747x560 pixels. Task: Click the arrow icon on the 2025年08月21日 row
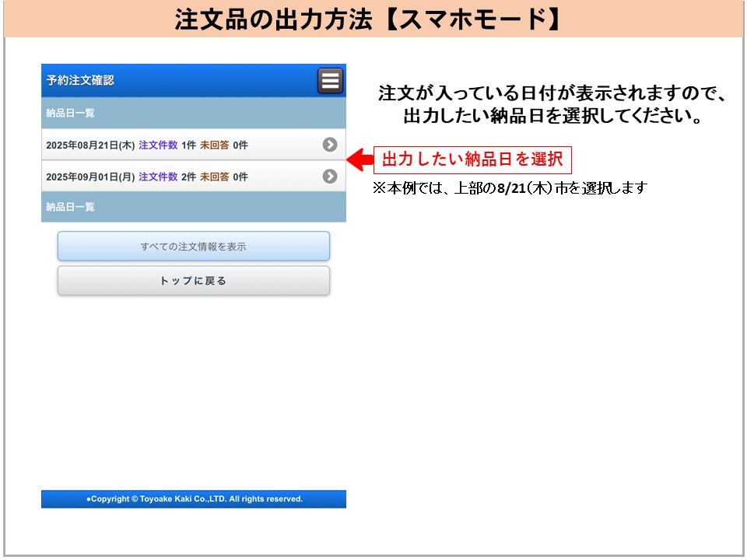[x=330, y=145]
